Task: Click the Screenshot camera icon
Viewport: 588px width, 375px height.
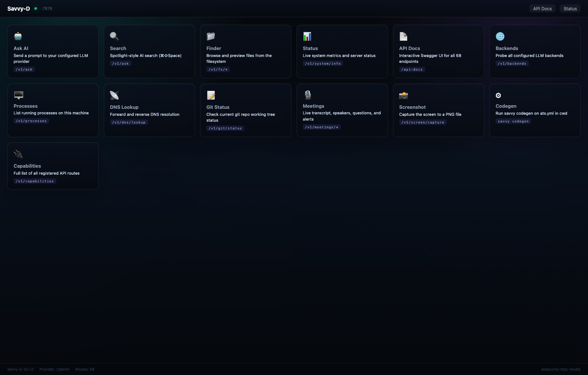Action: point(404,95)
